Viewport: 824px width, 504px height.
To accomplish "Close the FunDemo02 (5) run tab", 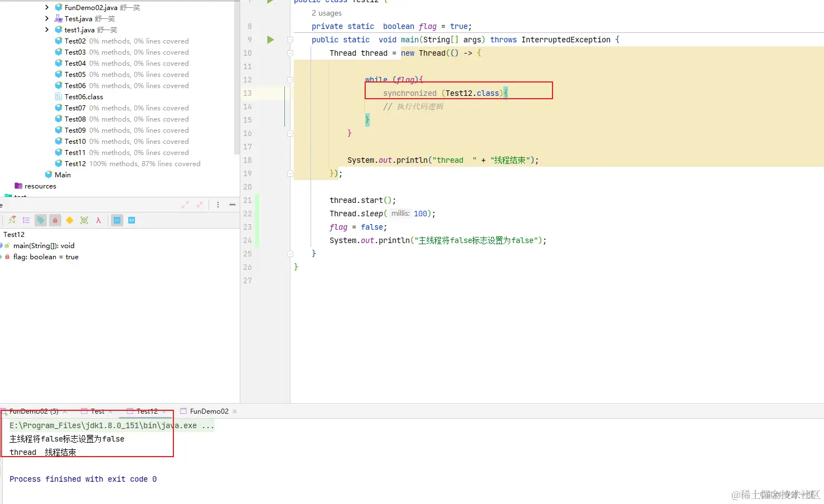I will coord(65,411).
